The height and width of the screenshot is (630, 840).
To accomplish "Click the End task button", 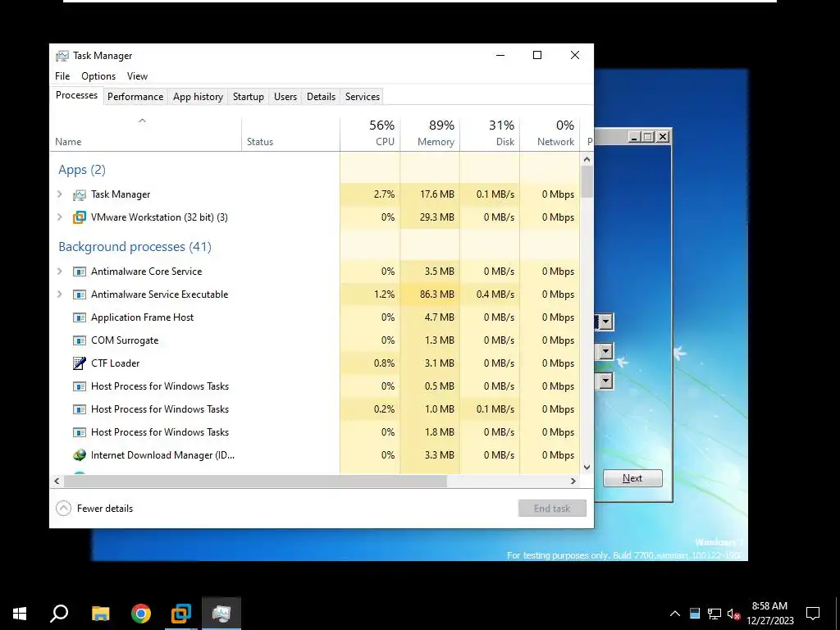I will [552, 509].
